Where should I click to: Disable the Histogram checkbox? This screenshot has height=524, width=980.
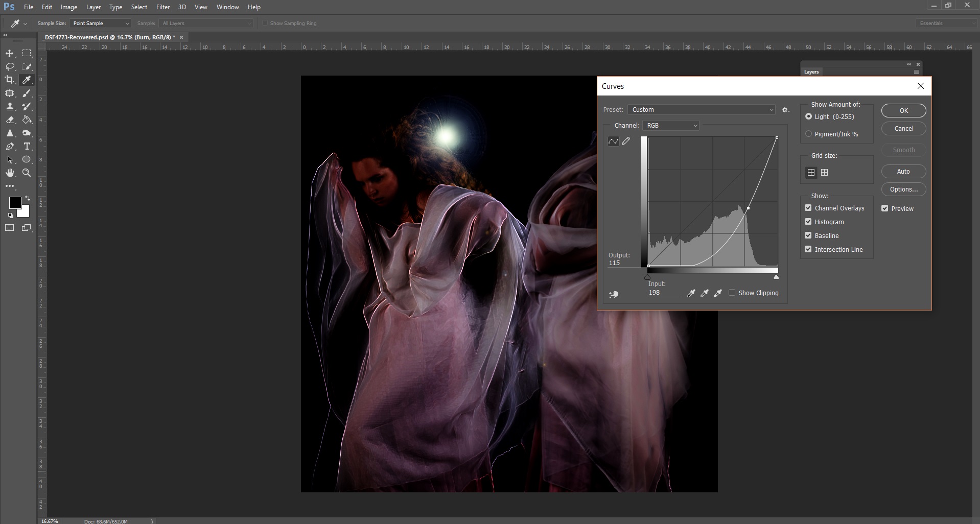pos(808,222)
